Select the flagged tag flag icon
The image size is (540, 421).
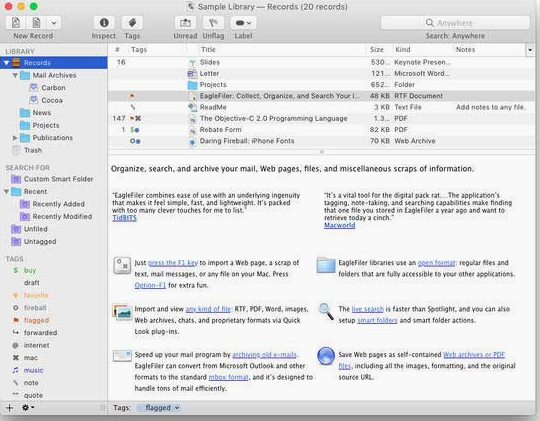tap(15, 320)
